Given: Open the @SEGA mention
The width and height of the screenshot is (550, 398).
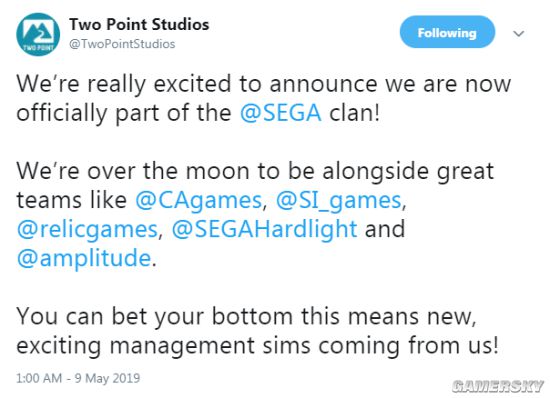Looking at the screenshot, I should pyautogui.click(x=281, y=113).
